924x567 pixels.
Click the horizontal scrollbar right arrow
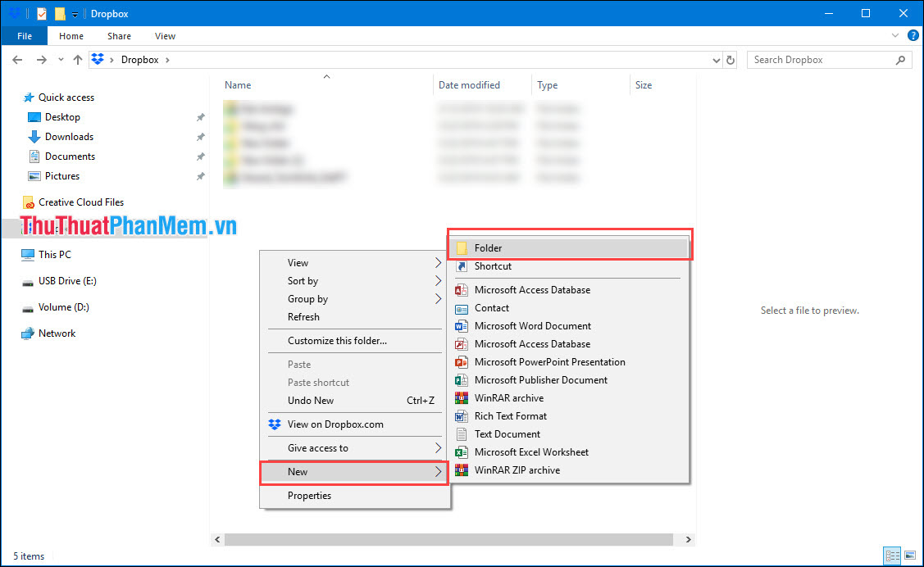click(x=688, y=539)
